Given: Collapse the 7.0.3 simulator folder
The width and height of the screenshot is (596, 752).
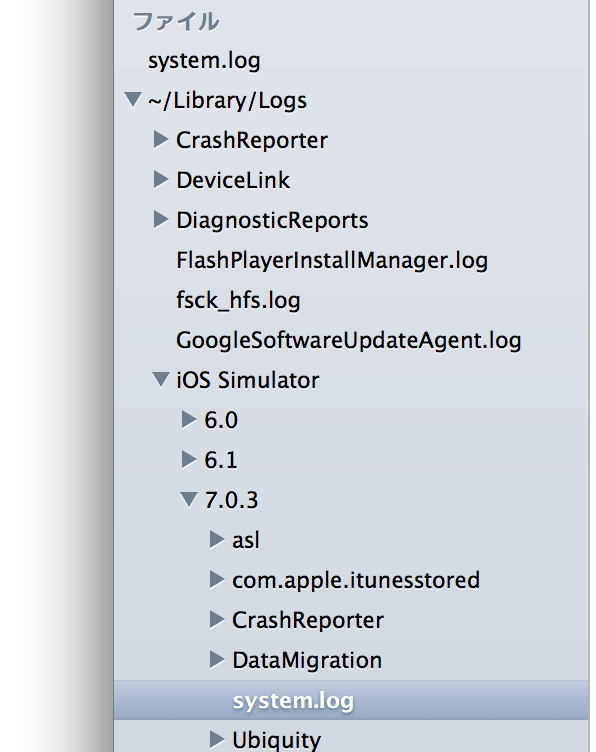Looking at the screenshot, I should tap(189, 499).
